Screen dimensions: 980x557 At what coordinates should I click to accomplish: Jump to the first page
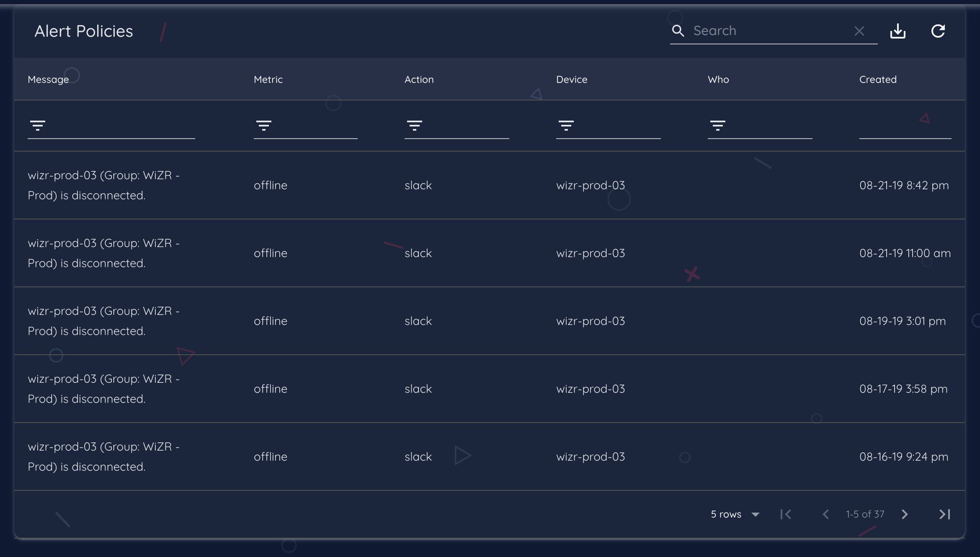coord(786,514)
